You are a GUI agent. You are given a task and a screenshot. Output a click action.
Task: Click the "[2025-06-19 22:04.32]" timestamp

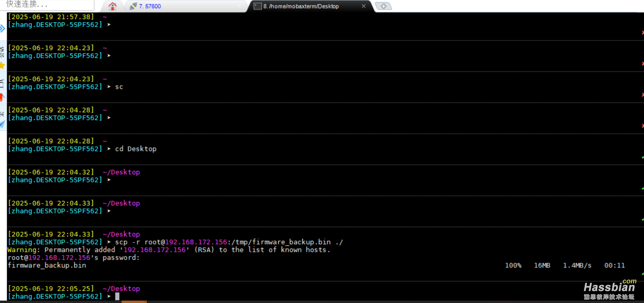point(51,172)
